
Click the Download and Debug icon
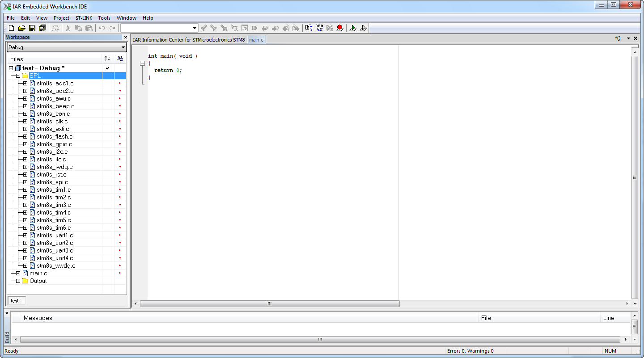point(353,28)
